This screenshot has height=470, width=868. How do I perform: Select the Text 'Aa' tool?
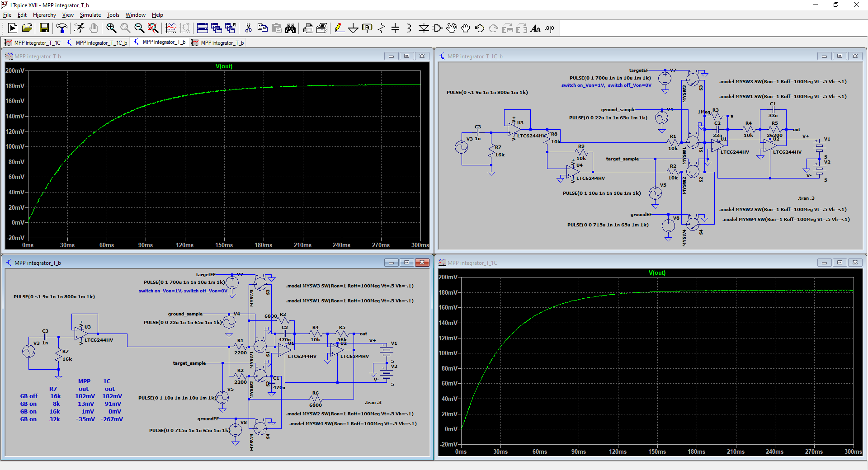pos(535,28)
